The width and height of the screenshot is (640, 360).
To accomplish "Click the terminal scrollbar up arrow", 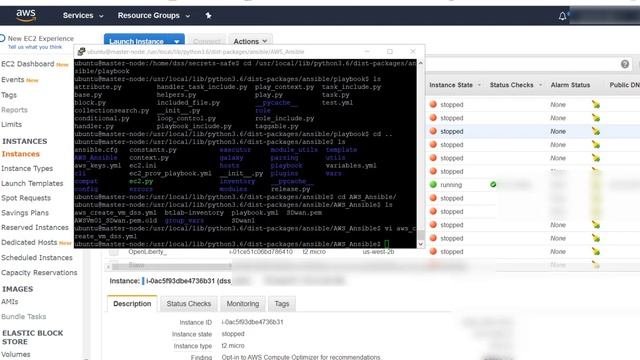I will coord(420,63).
